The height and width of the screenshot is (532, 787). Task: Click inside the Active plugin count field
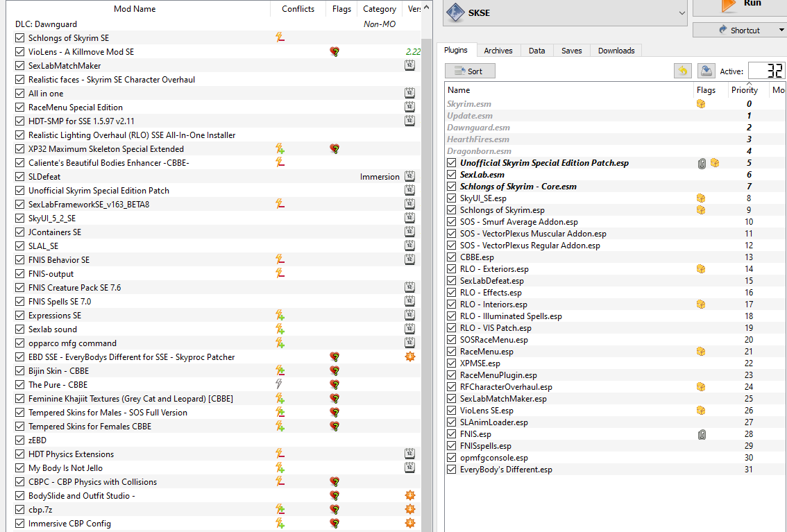(767, 71)
